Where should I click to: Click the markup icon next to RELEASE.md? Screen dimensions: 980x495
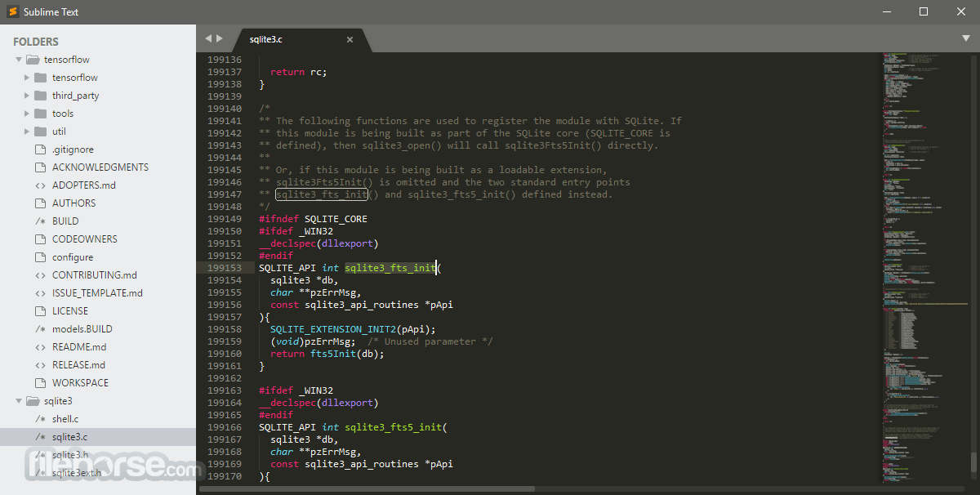click(x=40, y=365)
